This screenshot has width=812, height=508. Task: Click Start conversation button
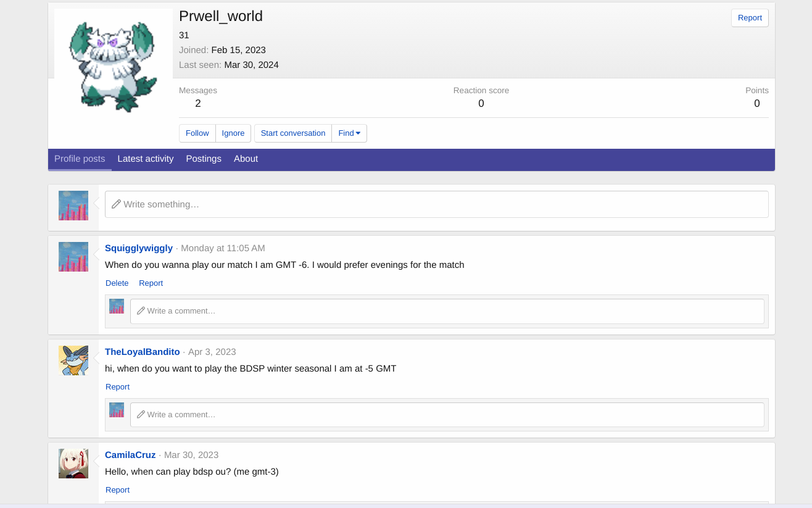click(293, 133)
